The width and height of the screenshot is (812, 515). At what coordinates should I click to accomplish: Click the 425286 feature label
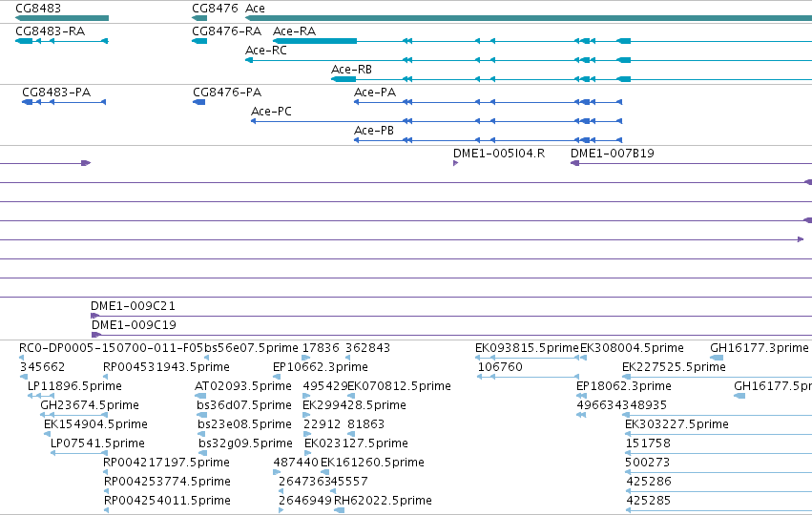648,482
